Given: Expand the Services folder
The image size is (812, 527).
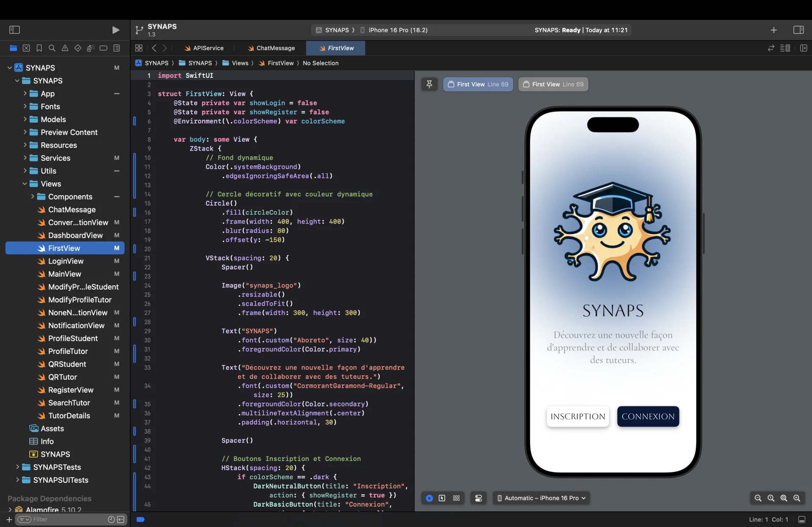Looking at the screenshot, I should [x=25, y=158].
